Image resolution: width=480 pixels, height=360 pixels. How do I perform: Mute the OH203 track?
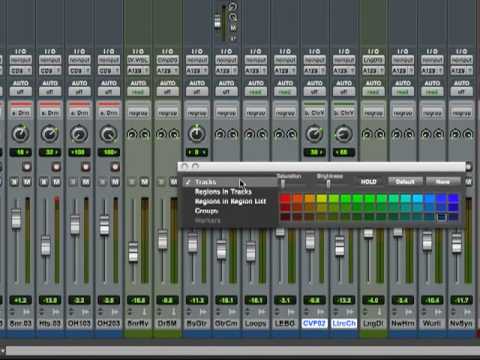tap(115, 182)
